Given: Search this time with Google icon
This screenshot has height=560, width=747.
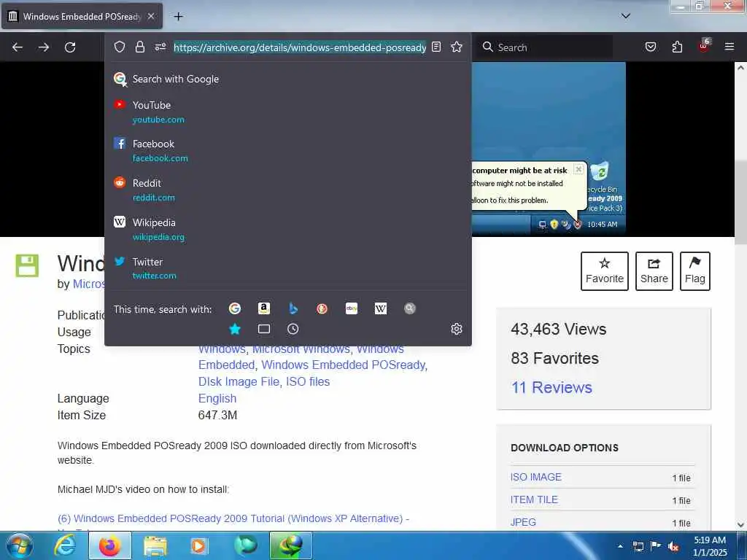Looking at the screenshot, I should pos(235,308).
